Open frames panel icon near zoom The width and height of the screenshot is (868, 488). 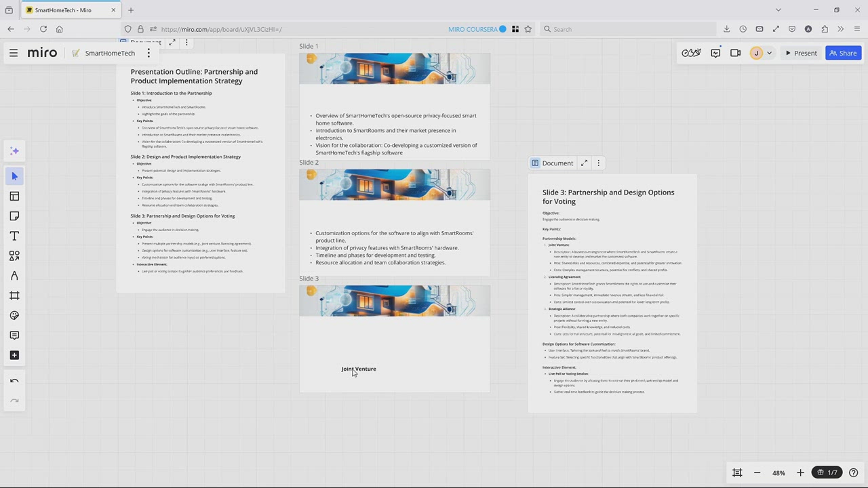(737, 472)
